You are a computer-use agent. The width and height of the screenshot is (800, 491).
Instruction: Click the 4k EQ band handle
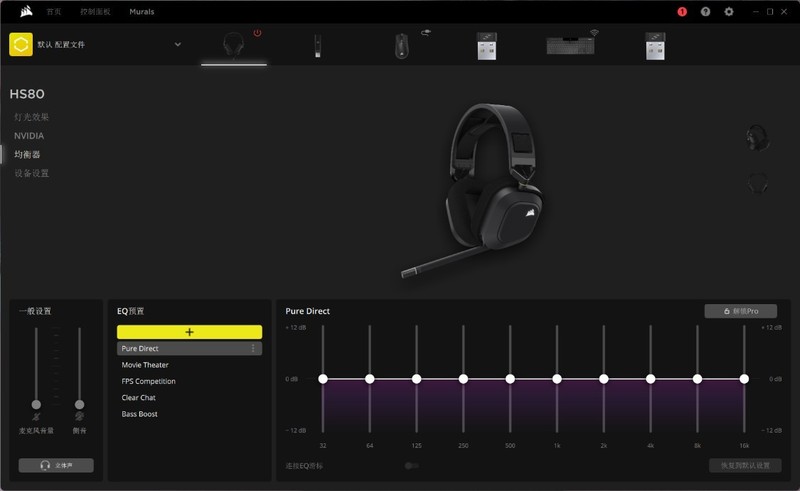click(651, 379)
